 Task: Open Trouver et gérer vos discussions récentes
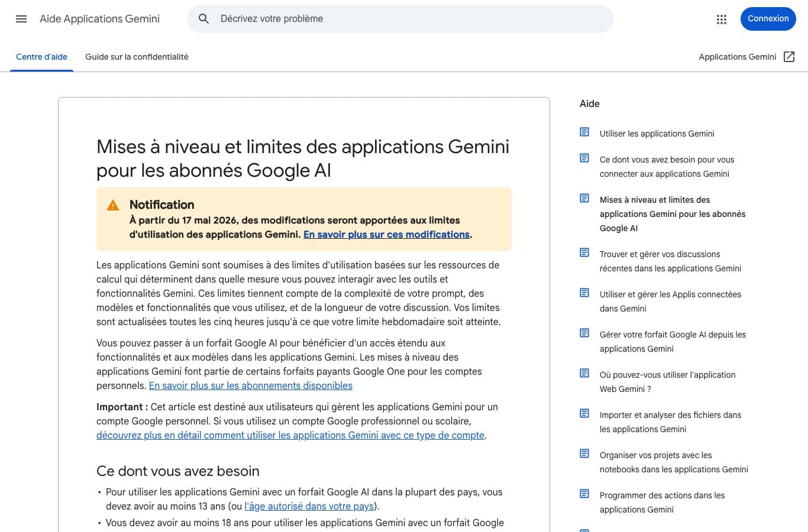670,261
